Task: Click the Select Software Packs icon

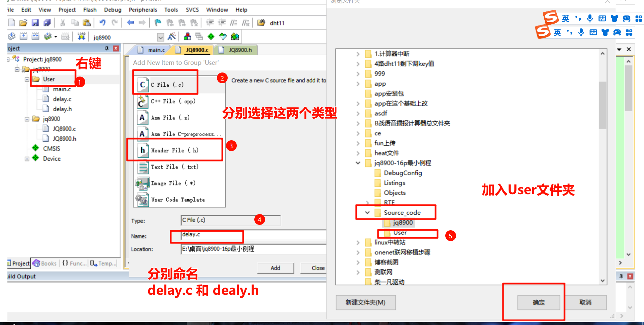Action: click(x=223, y=36)
